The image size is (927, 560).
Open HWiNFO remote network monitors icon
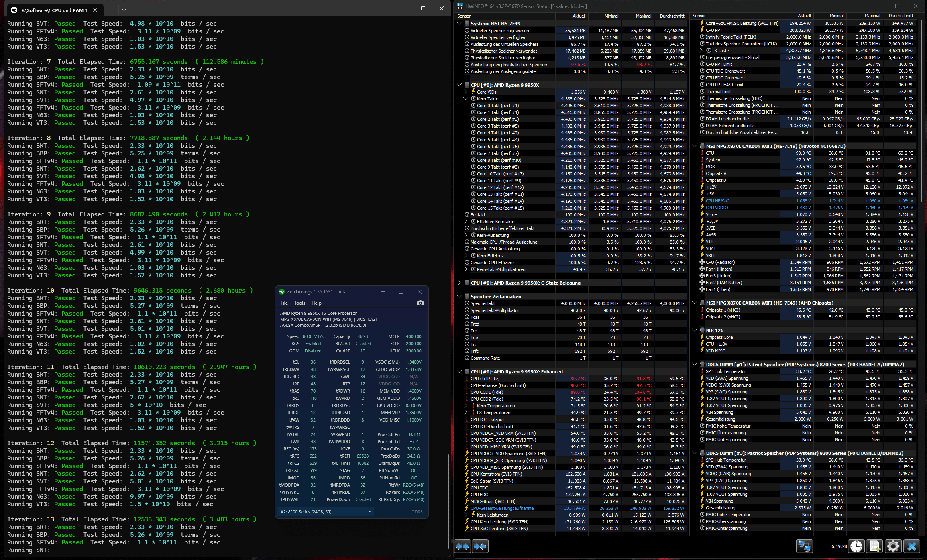click(804, 546)
